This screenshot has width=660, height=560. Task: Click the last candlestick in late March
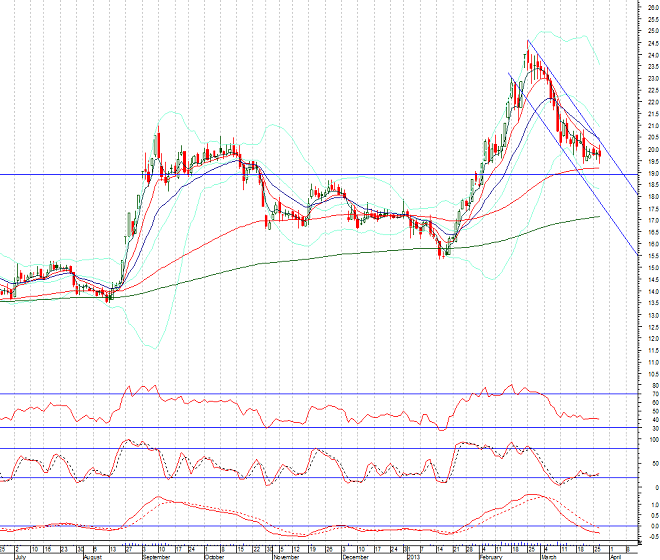pyautogui.click(x=599, y=153)
